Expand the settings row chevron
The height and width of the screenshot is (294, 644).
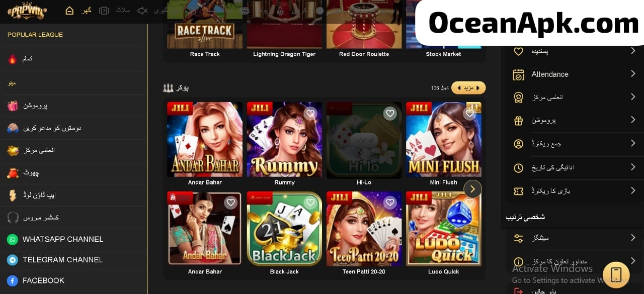pyautogui.click(x=633, y=237)
